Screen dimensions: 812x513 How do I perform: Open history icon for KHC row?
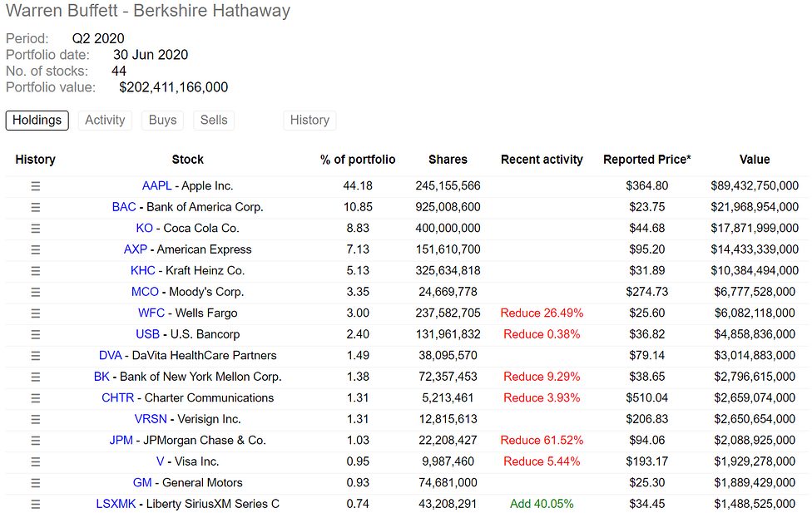pos(35,271)
